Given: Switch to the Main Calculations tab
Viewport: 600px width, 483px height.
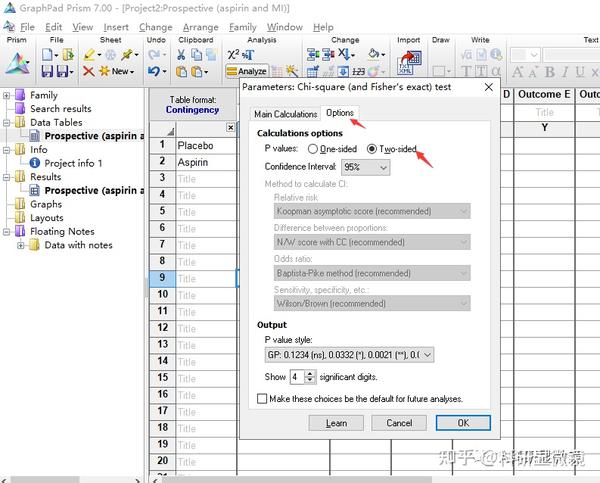Looking at the screenshot, I should coord(285,114).
